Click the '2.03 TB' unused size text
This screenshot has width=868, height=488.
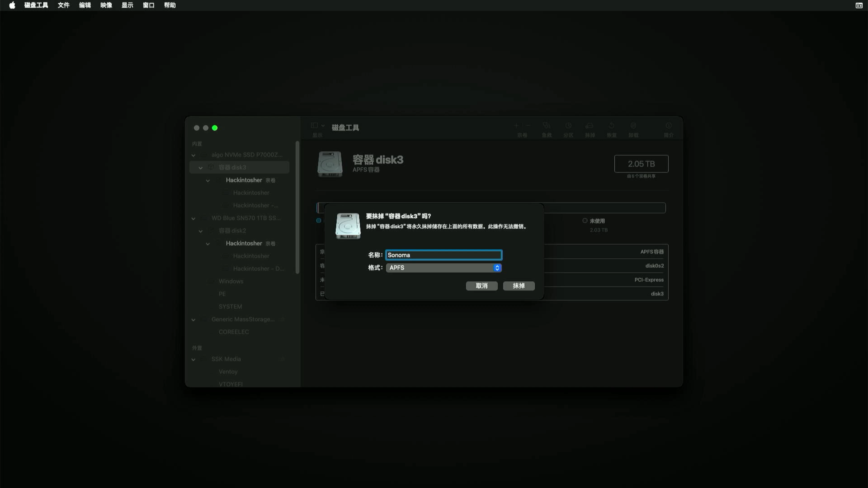(x=598, y=230)
